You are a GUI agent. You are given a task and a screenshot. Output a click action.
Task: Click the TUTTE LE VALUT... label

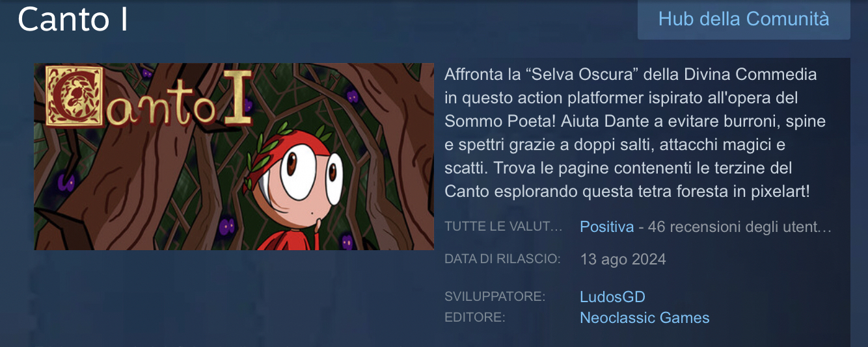coord(504,227)
